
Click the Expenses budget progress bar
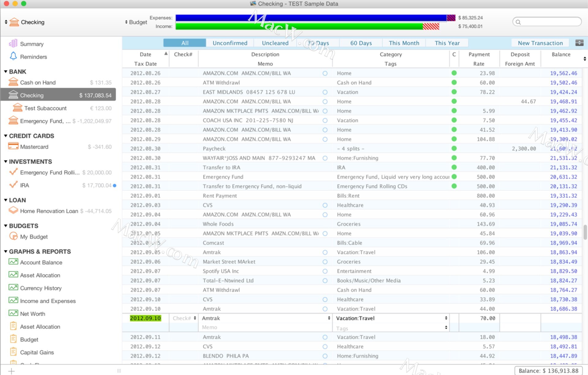point(315,18)
